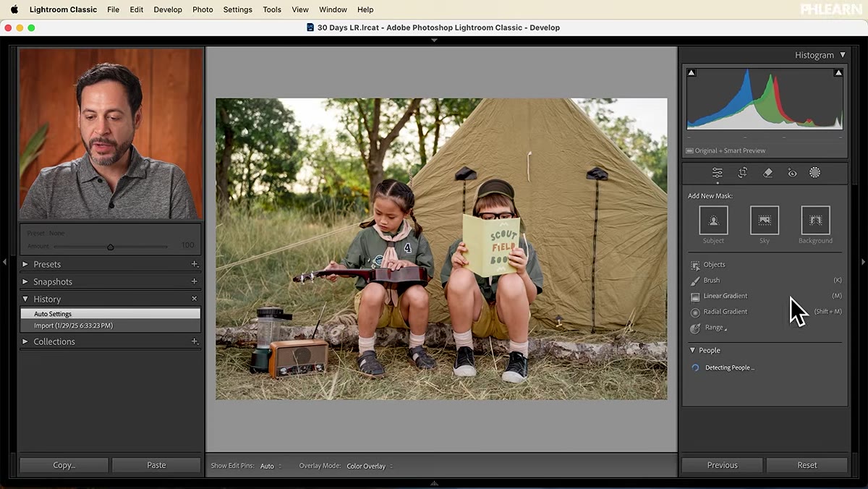Add a new collection with the plus icon

[194, 341]
